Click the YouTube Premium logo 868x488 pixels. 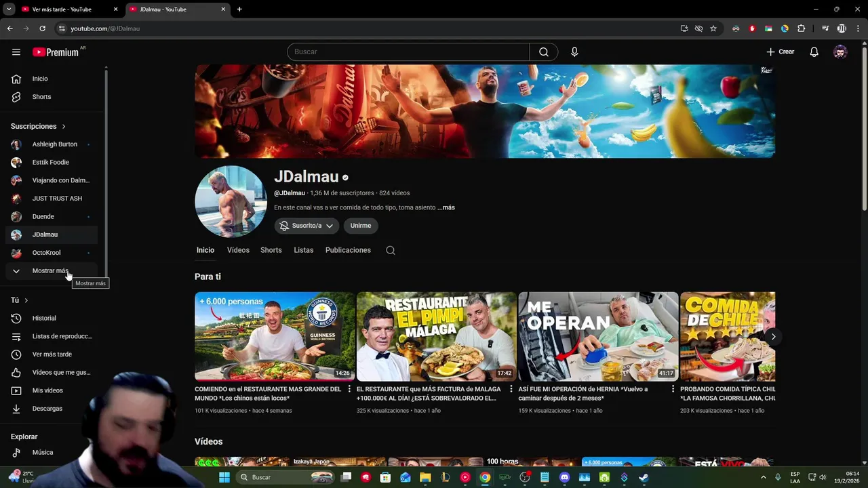click(x=56, y=52)
